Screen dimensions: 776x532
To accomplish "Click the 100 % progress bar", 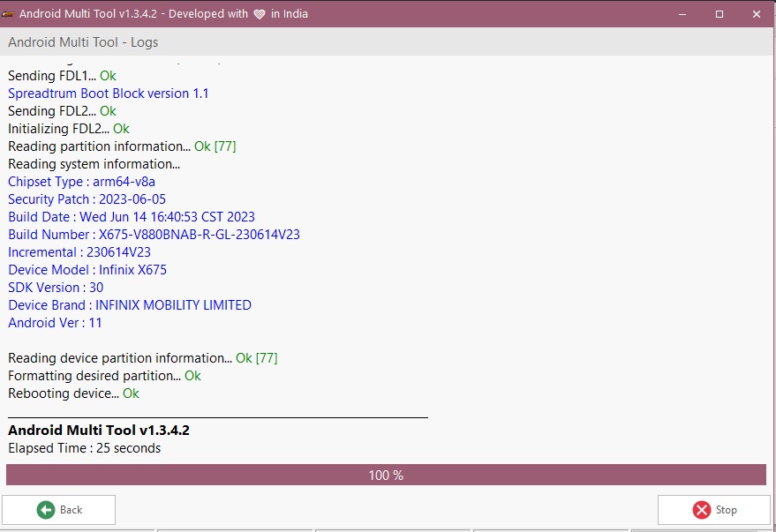I will pyautogui.click(x=386, y=476).
